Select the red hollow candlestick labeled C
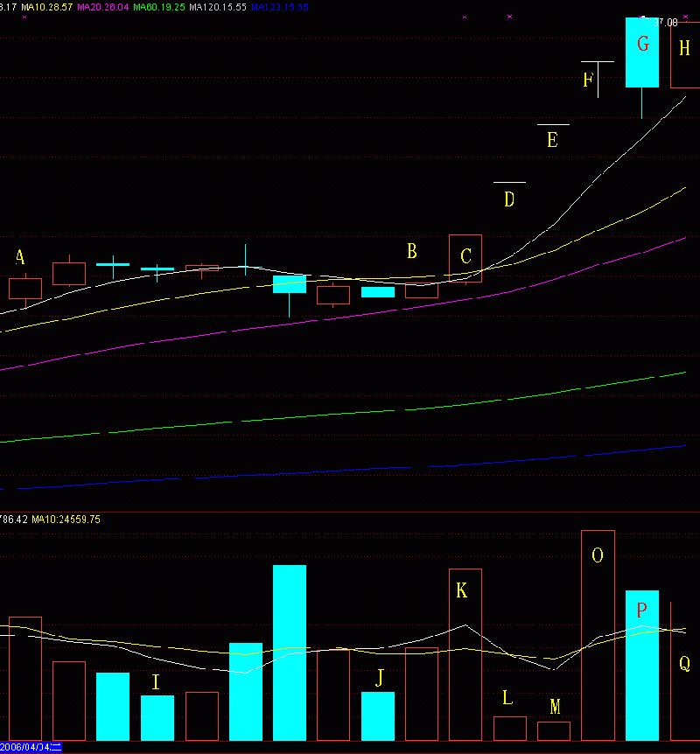 pos(465,258)
